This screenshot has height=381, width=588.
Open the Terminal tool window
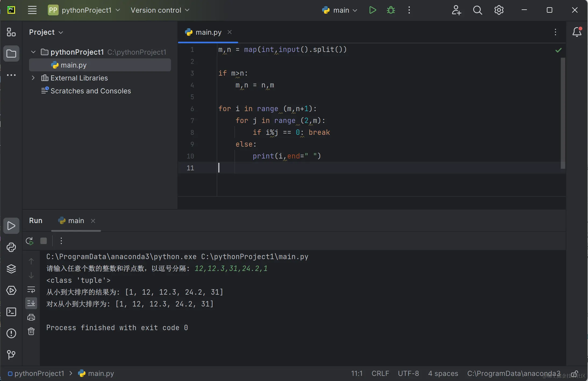[11, 312]
